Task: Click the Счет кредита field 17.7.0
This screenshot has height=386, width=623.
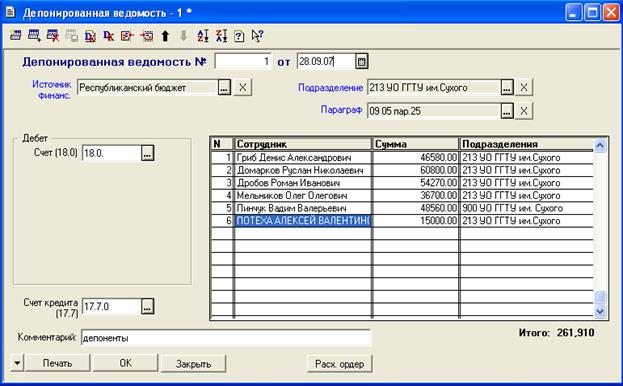Action: (111, 306)
